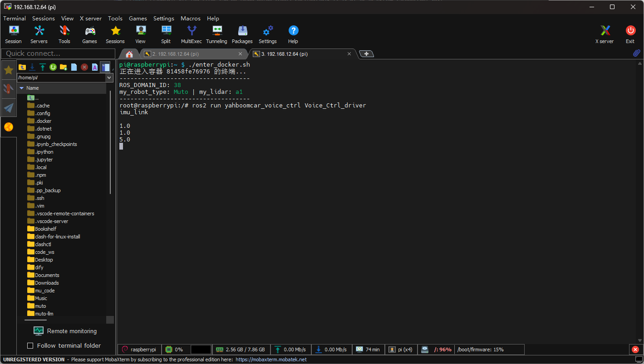Launch the MultiExec tool
This screenshot has height=364, width=644.
(192, 34)
